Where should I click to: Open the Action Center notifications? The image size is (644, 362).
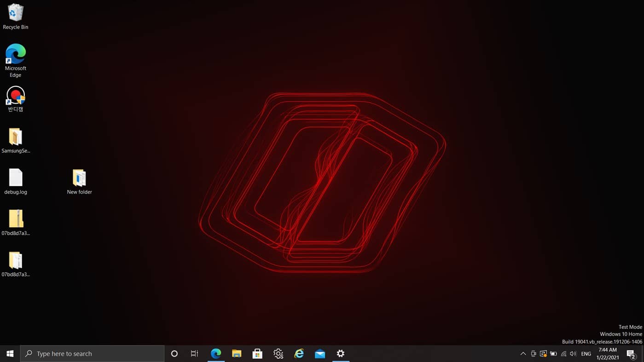point(631,354)
